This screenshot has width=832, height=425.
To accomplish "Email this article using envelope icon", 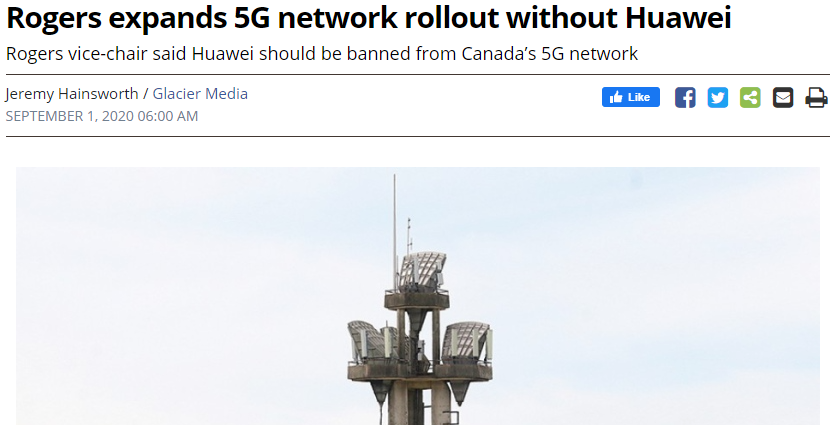I will click(783, 98).
